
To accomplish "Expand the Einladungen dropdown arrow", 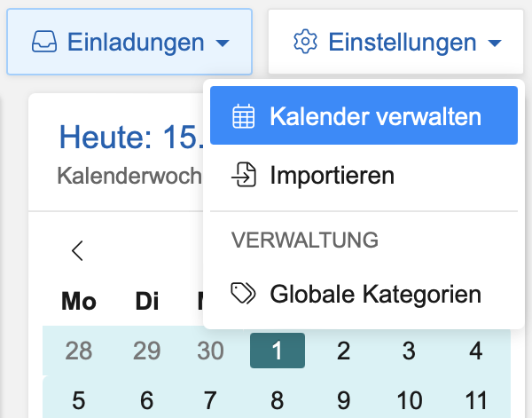I will coord(223,43).
